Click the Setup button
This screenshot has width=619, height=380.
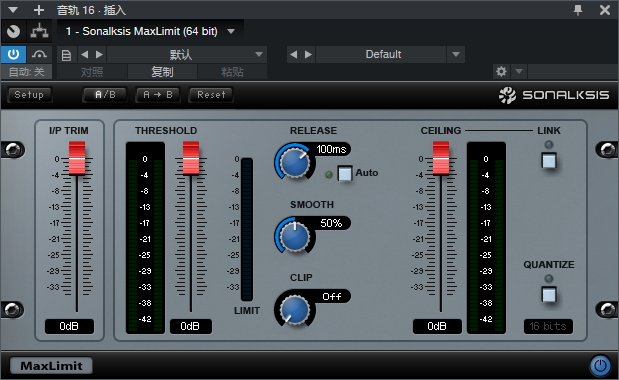coord(29,95)
